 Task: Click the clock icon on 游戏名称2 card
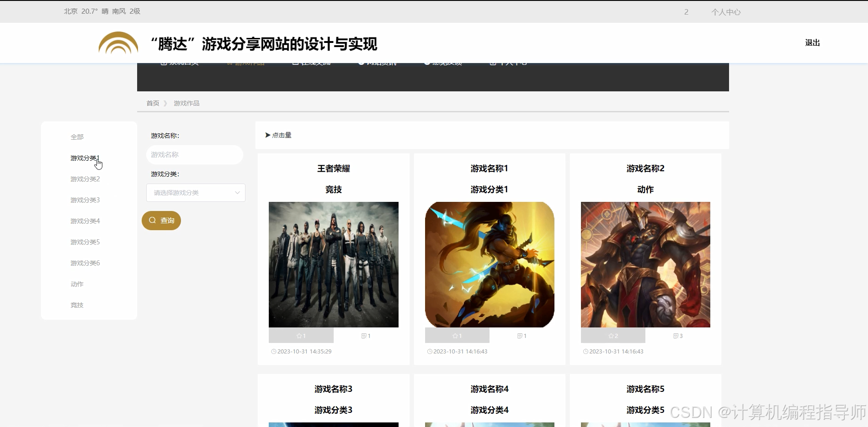pyautogui.click(x=586, y=352)
